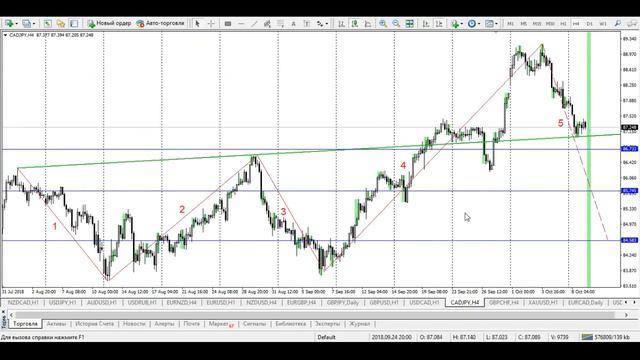Zoom in on the chart

click(x=383, y=24)
